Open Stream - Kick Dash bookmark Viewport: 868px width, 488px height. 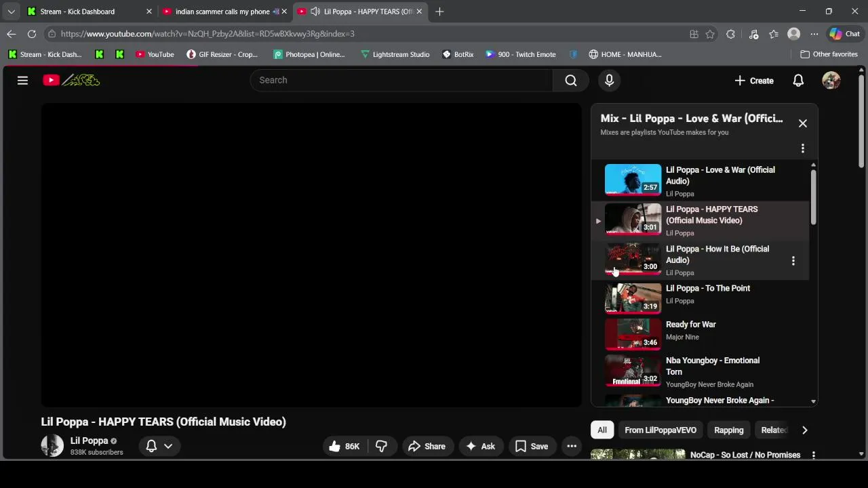[45, 54]
